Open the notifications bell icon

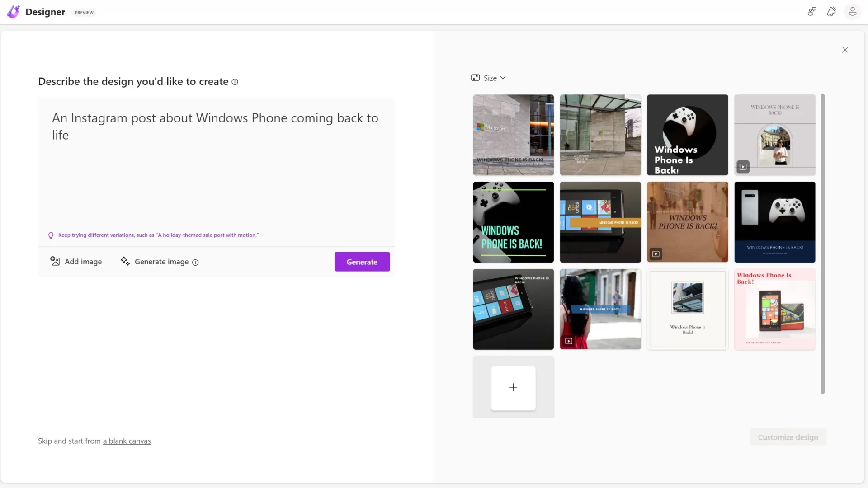831,12
